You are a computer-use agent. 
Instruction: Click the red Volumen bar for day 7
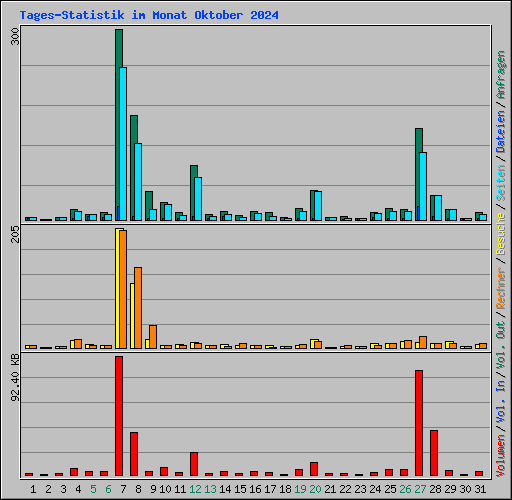coord(119,416)
